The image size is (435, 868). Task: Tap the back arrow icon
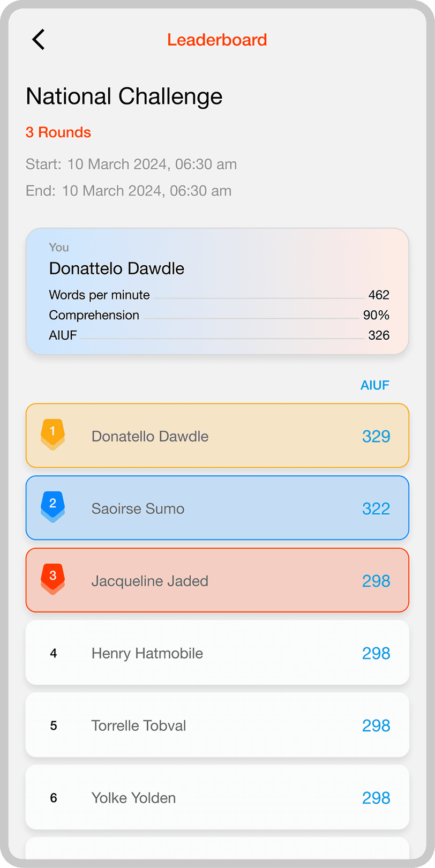pos(39,40)
